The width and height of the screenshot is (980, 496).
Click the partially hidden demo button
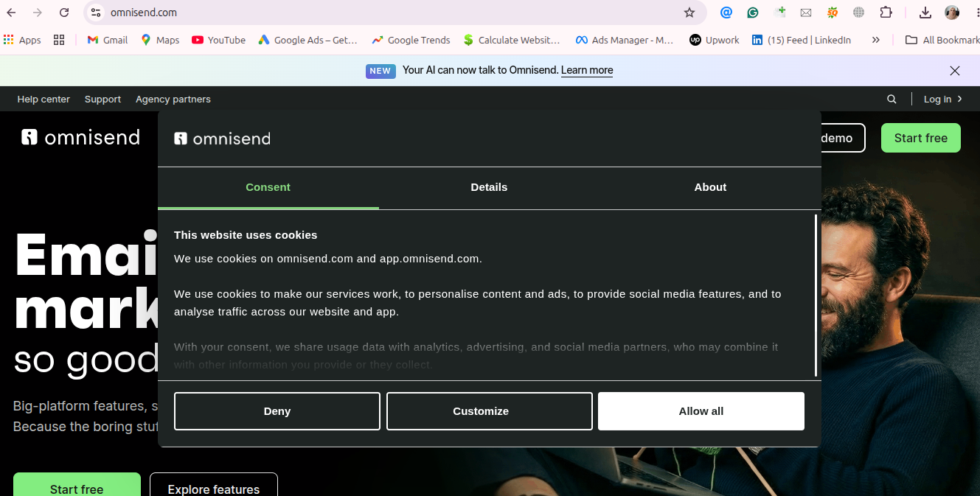tap(843, 138)
